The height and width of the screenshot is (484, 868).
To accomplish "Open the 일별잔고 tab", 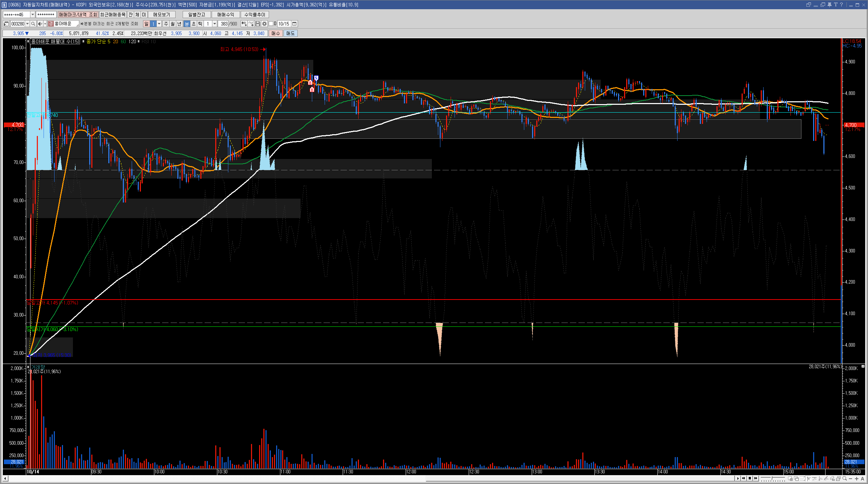I will (x=196, y=15).
